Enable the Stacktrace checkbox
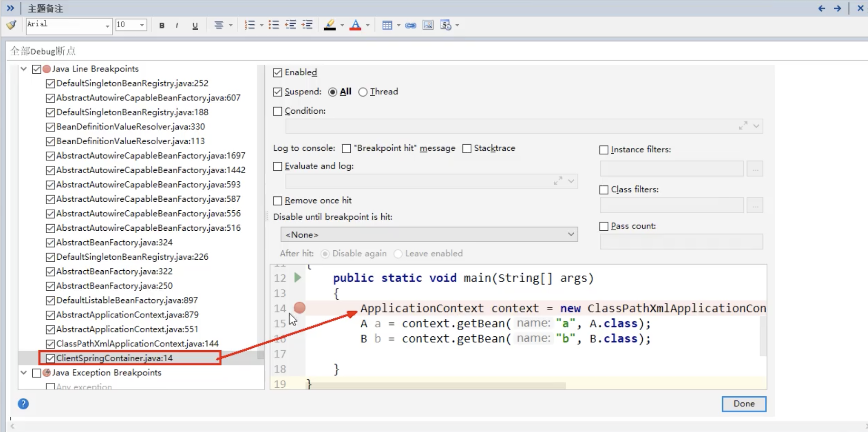868x432 pixels. point(467,148)
